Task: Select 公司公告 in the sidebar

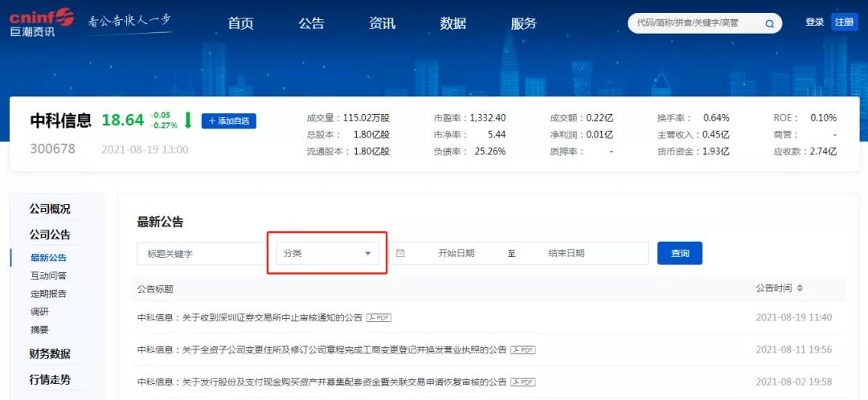Action: (50, 235)
